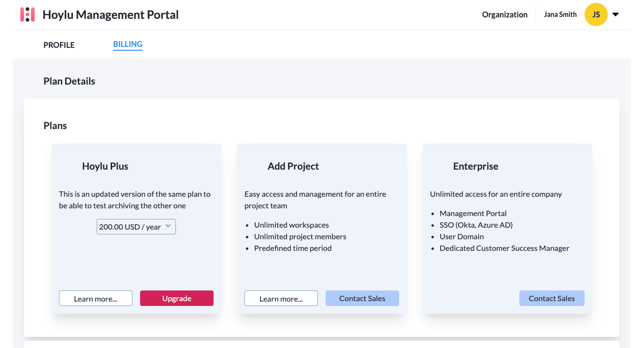Open the Organization menu item
644x348 pixels.
click(505, 14)
